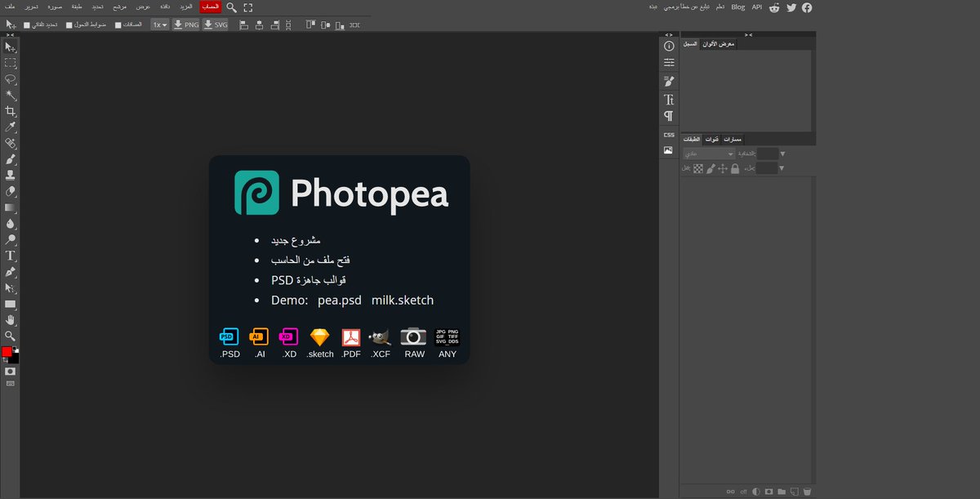This screenshot has height=499, width=980.
Task: Click the red الحساب account button
Action: (210, 7)
